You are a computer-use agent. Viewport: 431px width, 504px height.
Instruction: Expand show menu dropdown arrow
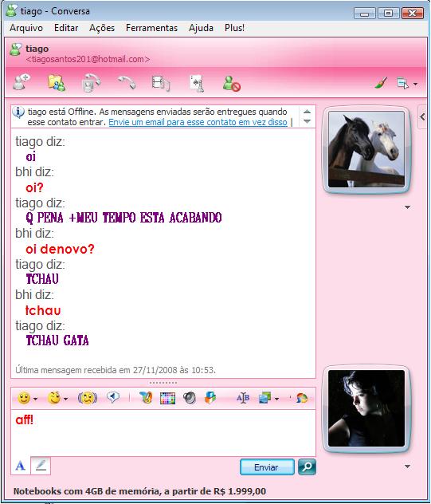coord(415,85)
